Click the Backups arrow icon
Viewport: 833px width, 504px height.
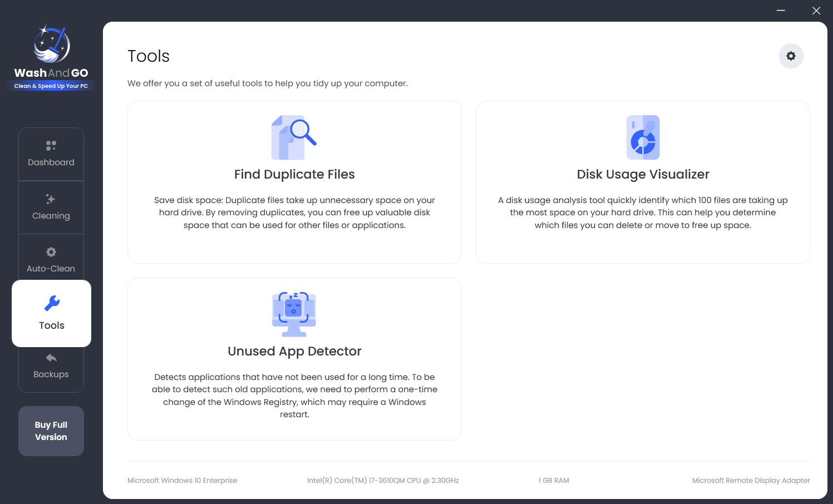51,358
